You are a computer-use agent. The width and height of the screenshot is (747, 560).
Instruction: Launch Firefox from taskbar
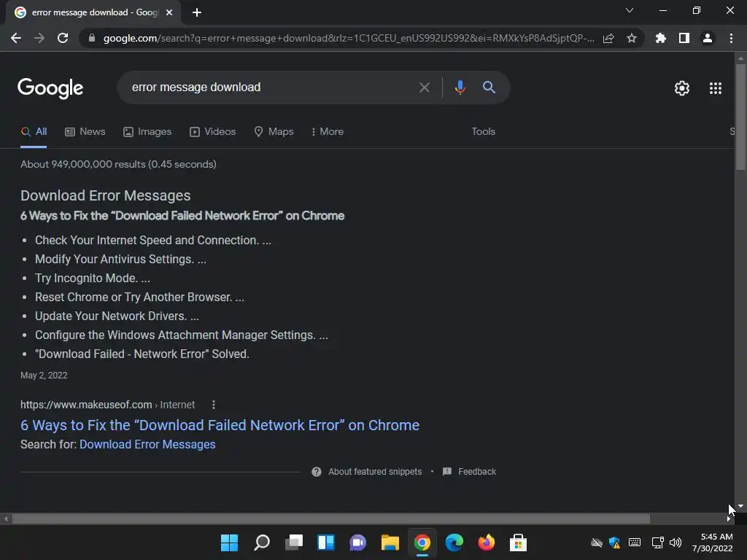tap(486, 542)
